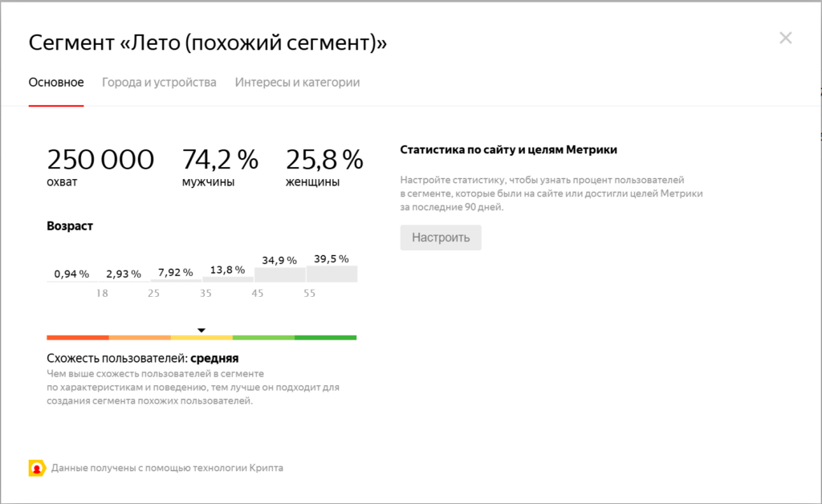Click the orange segment of similarity scale

[x=140, y=338]
